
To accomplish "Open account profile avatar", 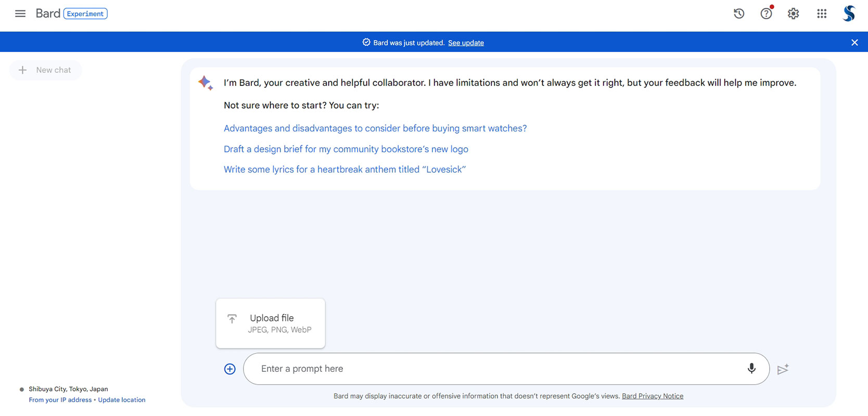I will coord(849,14).
